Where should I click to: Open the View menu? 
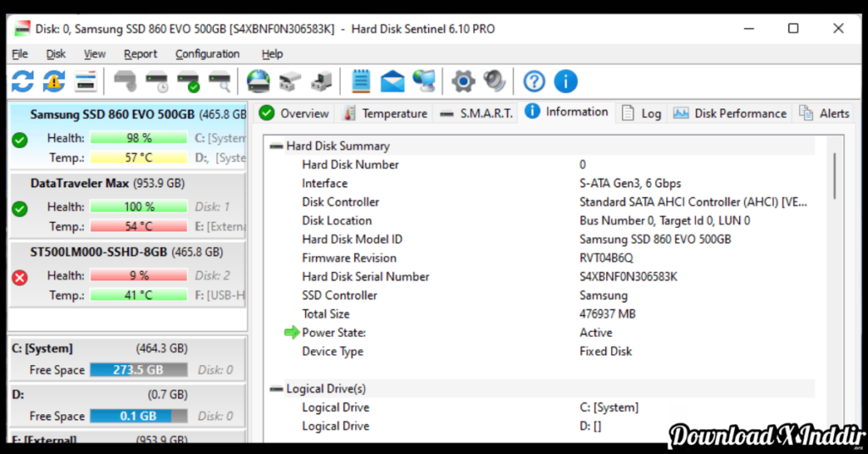click(95, 53)
